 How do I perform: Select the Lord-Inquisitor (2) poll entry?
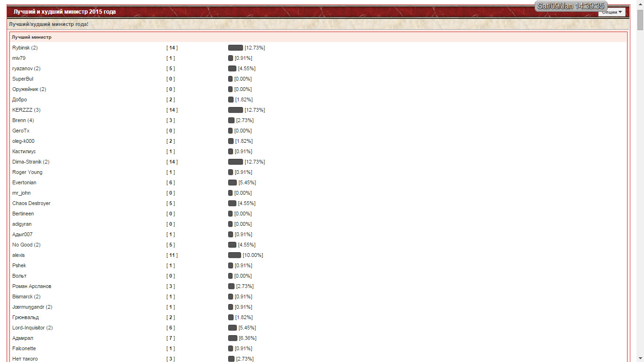coord(33,328)
